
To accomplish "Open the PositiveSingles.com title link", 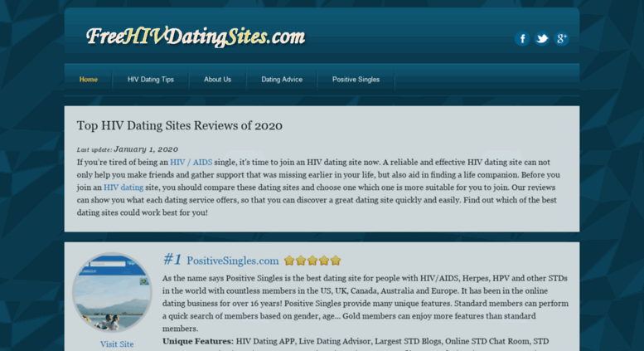I will point(232,261).
